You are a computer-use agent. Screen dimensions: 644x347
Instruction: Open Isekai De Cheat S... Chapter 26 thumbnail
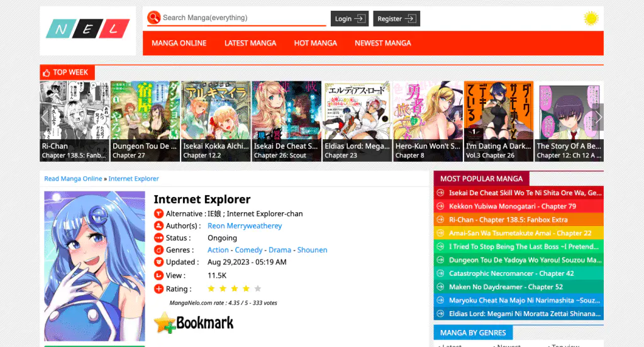(287, 122)
